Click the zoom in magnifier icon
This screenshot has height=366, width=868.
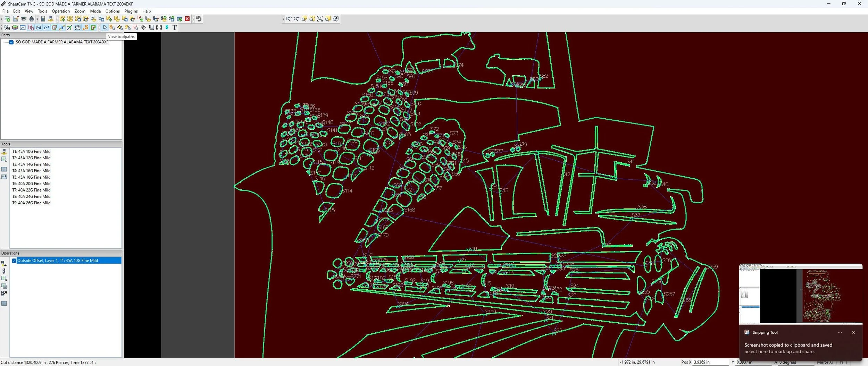pos(289,19)
